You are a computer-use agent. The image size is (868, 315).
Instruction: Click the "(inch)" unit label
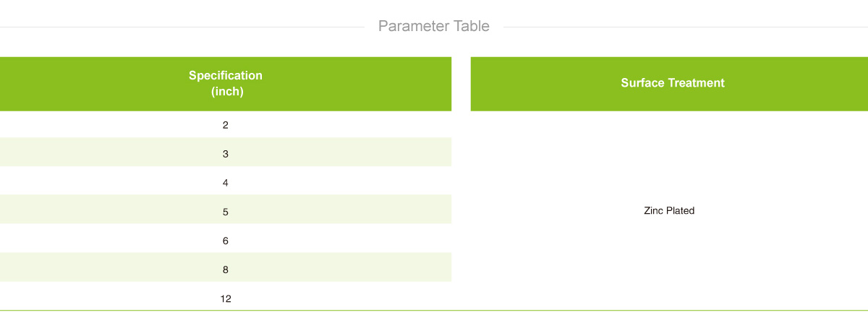click(x=226, y=91)
